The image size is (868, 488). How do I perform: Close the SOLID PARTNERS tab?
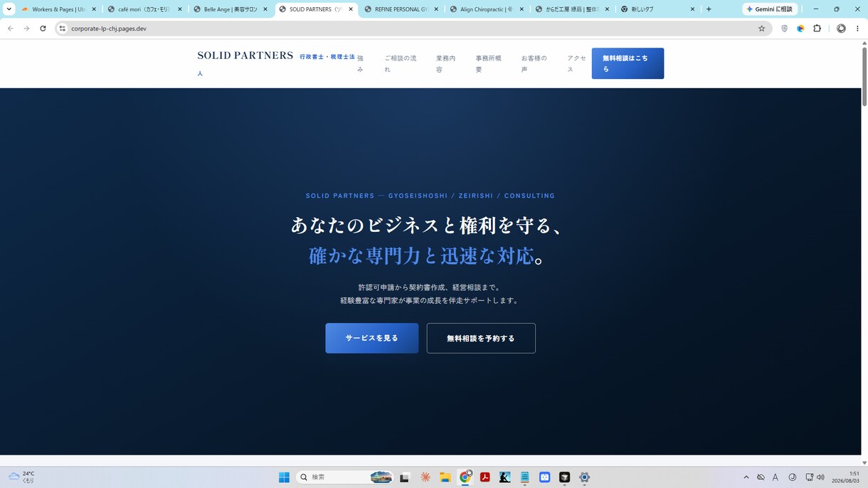[350, 9]
